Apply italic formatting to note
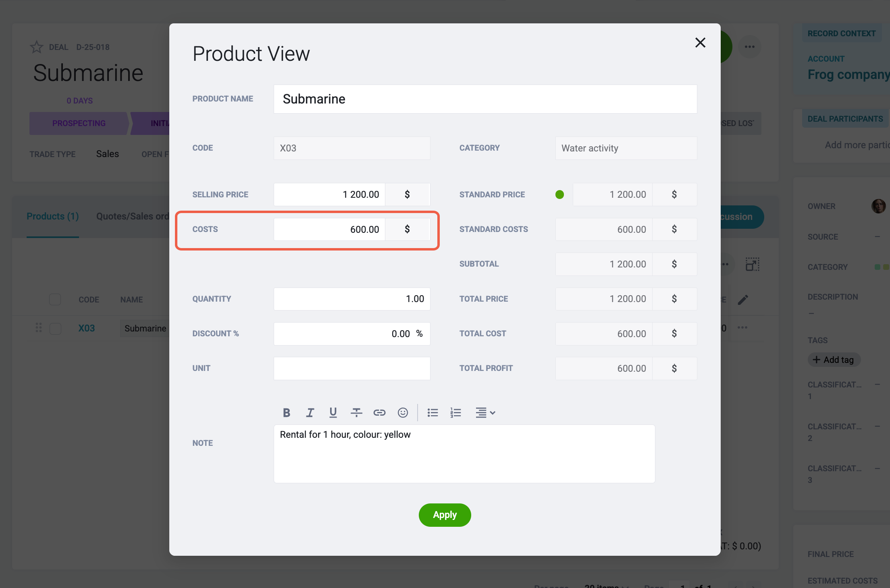This screenshot has width=890, height=588. [x=310, y=412]
